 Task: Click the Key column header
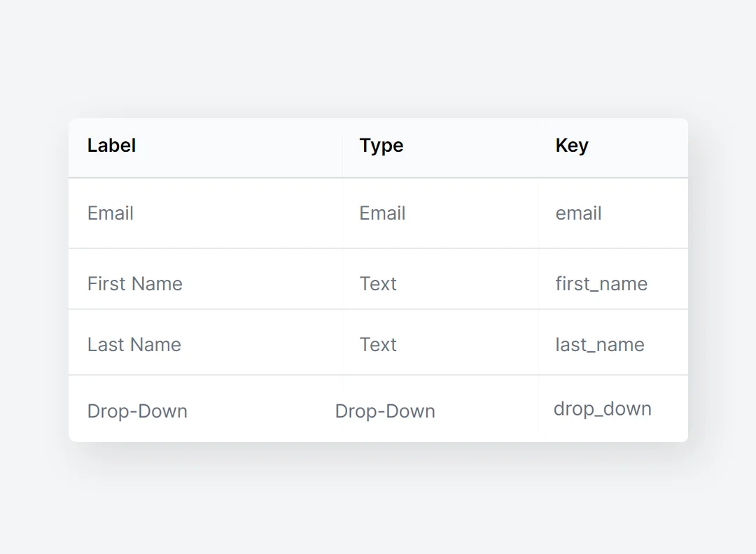coord(572,145)
